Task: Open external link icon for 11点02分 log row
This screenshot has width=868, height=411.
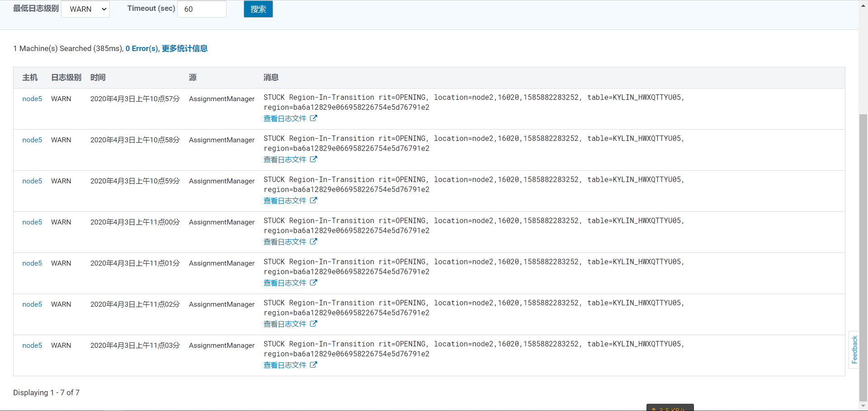Action: tap(313, 324)
